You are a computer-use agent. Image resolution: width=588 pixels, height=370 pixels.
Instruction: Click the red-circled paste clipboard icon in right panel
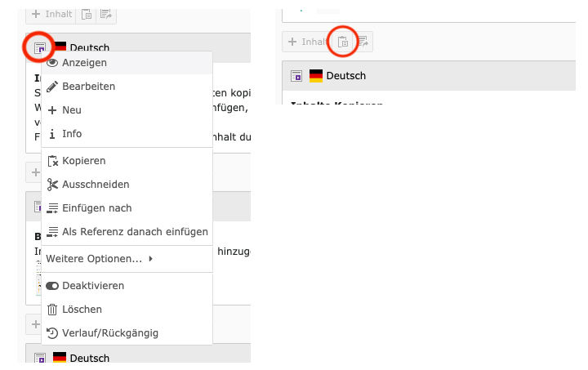coord(344,42)
